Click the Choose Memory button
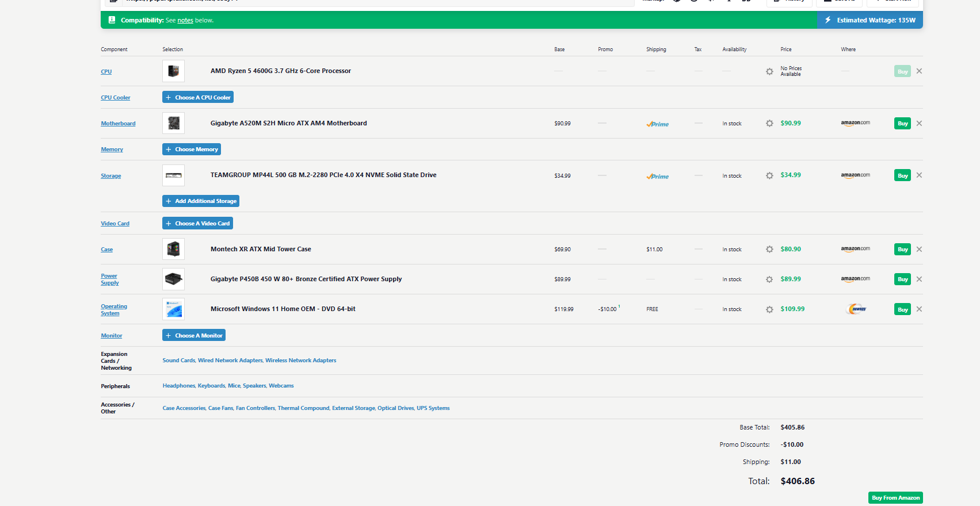980x506 pixels. pos(192,149)
